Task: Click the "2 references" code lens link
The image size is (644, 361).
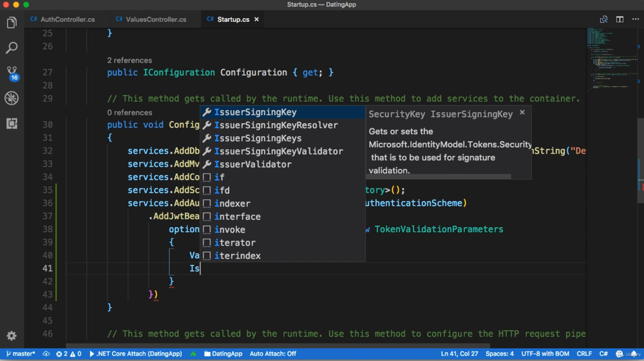Action: pos(129,60)
